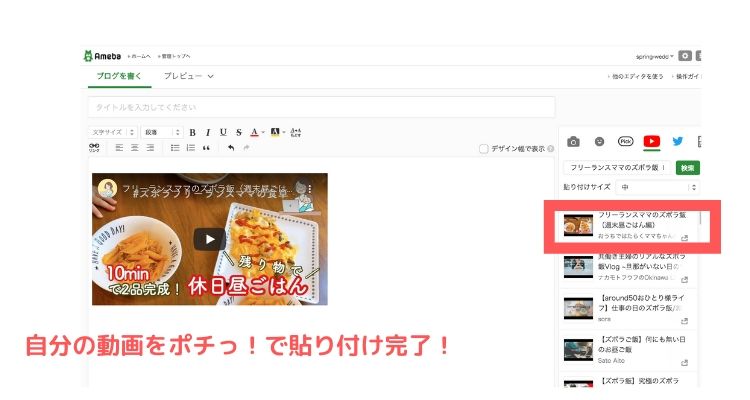Select the 共働き主婦 Vlog video thumbnail
750x400 pixels.
coord(578,267)
